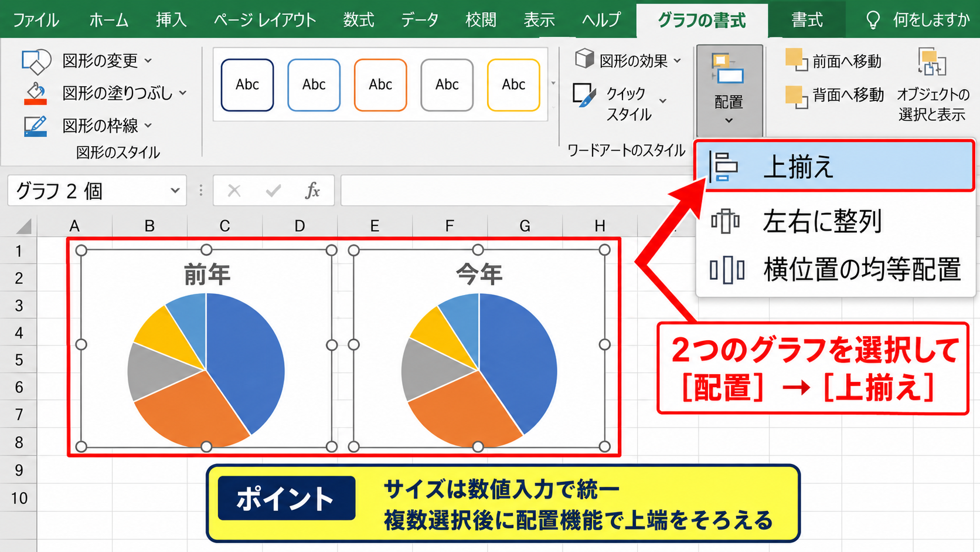The height and width of the screenshot is (552, 980).
Task: Open オブジェクトの選択と表示 pane
Action: [932, 86]
